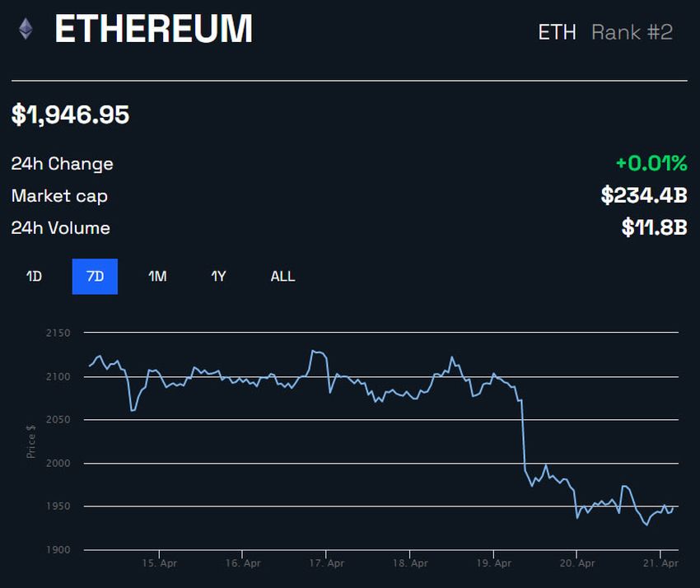700x588 pixels.
Task: Click the Rank #2 label
Action: pyautogui.click(x=632, y=33)
